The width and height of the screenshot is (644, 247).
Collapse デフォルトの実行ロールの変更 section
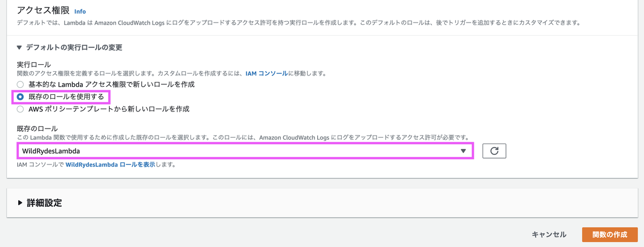point(70,48)
